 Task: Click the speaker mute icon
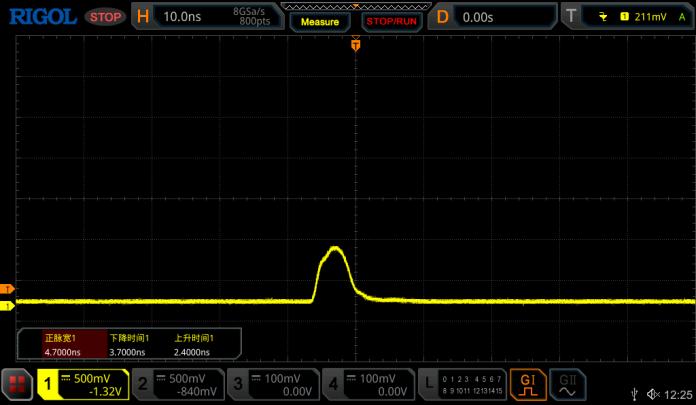(x=654, y=396)
